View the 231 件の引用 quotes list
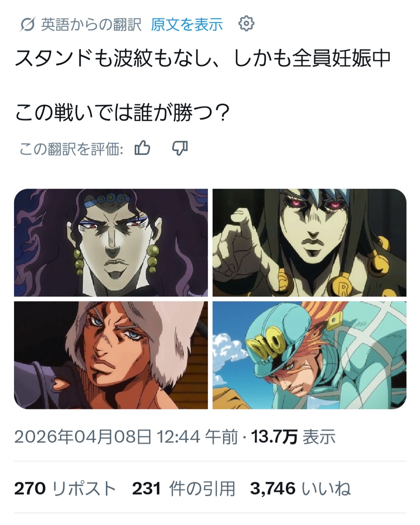The width and height of the screenshot is (420, 525). click(184, 488)
